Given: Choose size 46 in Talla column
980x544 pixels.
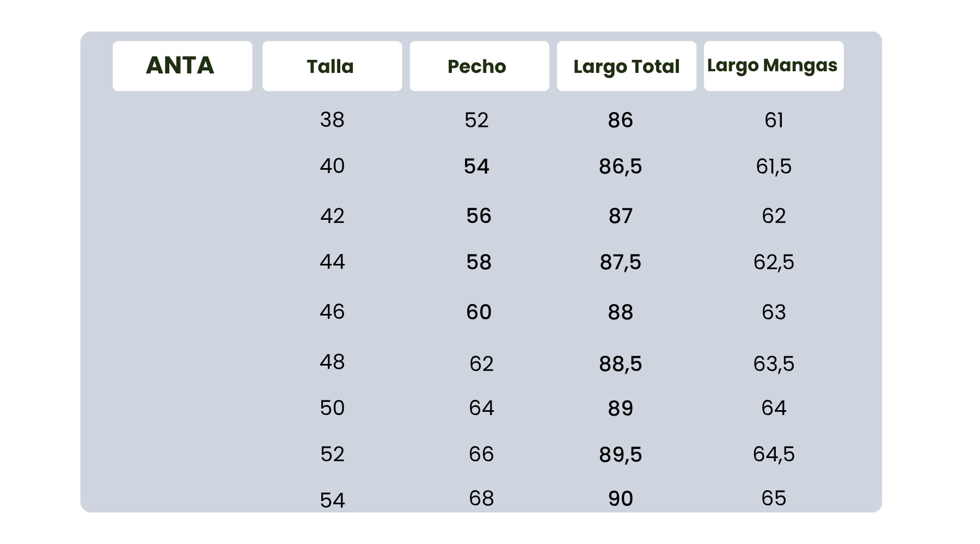Looking at the screenshot, I should coord(332,312).
